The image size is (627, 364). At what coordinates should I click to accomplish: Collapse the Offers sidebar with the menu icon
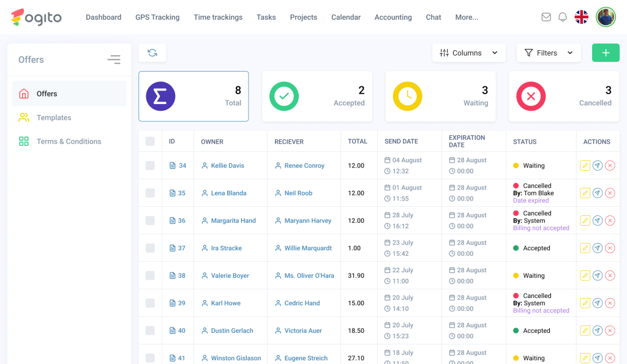tap(114, 59)
